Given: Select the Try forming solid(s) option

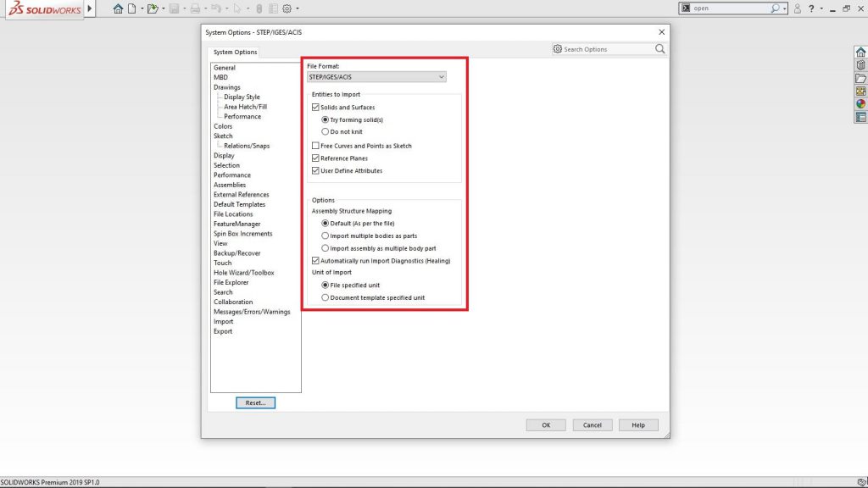Looking at the screenshot, I should (x=325, y=119).
